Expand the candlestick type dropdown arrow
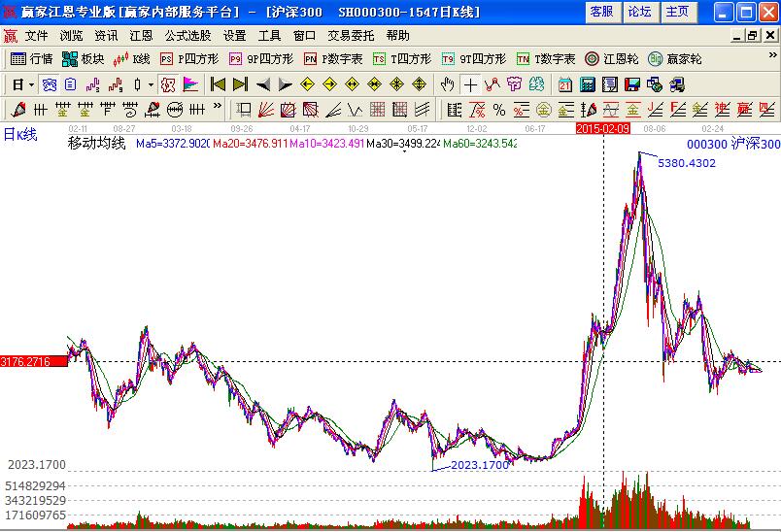Image resolution: width=781 pixels, height=532 pixels. tap(151, 84)
